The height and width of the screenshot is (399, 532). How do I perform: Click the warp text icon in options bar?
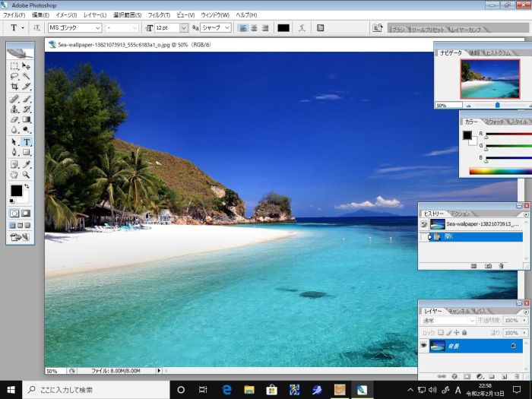[304, 28]
